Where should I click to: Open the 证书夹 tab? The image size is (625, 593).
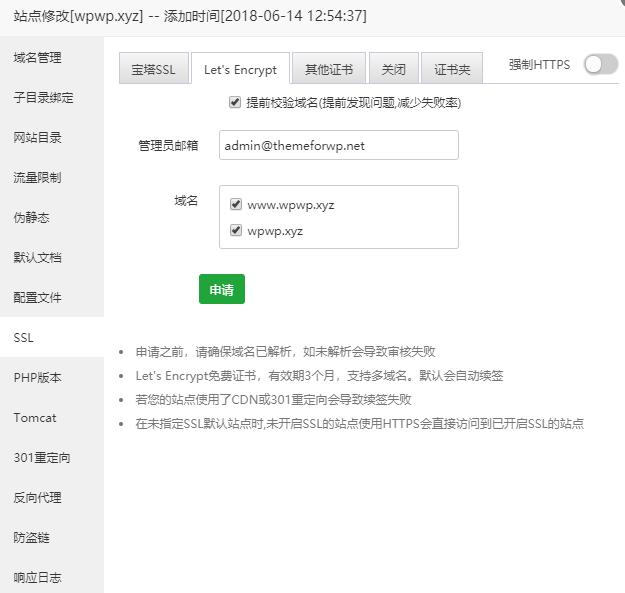point(452,69)
